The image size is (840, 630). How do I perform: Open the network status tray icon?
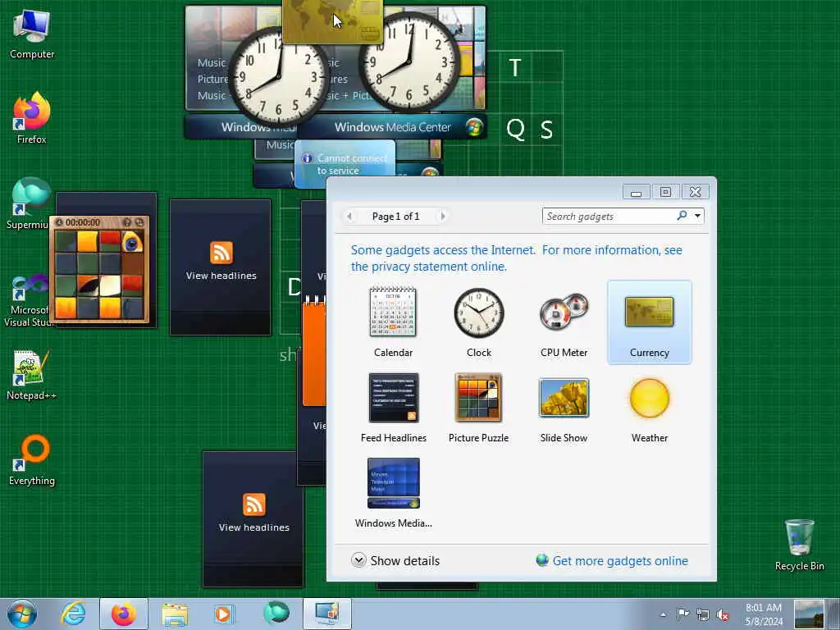click(703, 614)
